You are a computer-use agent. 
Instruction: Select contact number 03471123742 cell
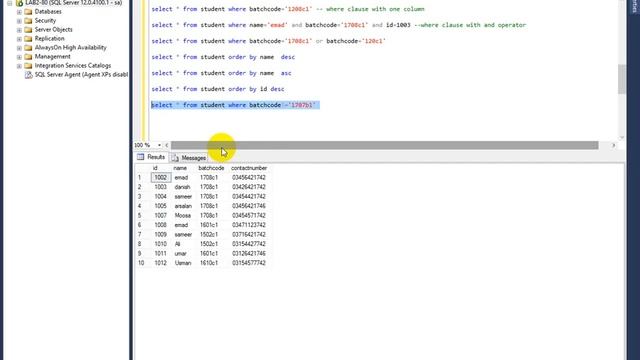tap(249, 225)
